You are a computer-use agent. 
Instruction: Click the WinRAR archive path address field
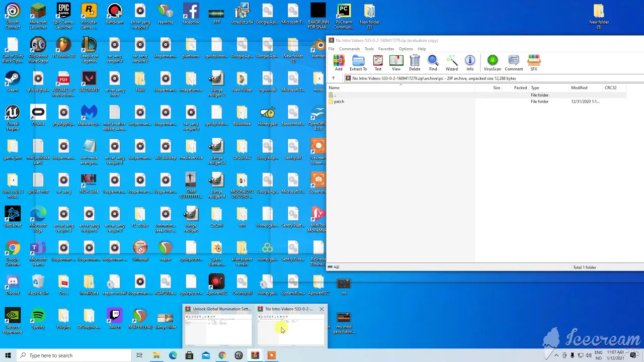(493, 78)
